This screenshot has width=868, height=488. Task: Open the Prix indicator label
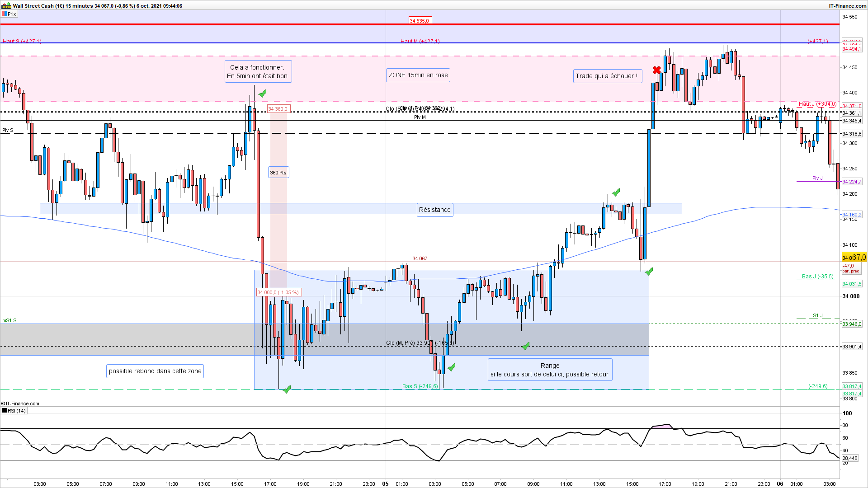pos(12,14)
